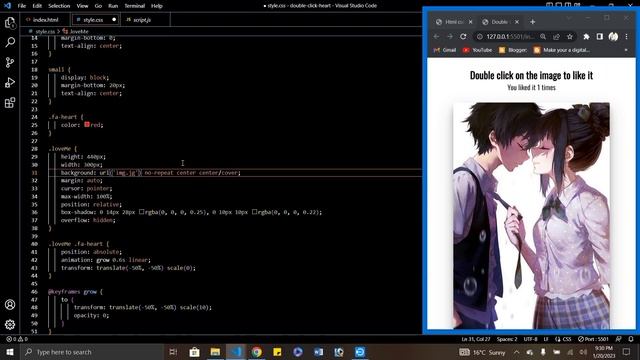640x360 pixels.
Task: Open the File menu
Action: pyautogui.click(x=22, y=6)
